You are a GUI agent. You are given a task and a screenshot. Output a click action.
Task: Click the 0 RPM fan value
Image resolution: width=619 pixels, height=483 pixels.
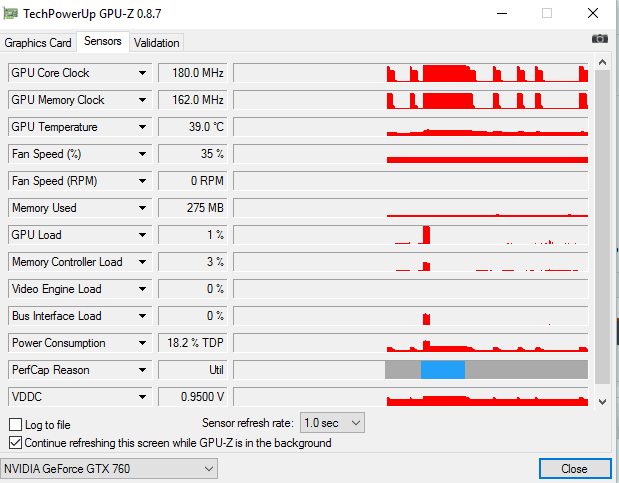point(193,181)
